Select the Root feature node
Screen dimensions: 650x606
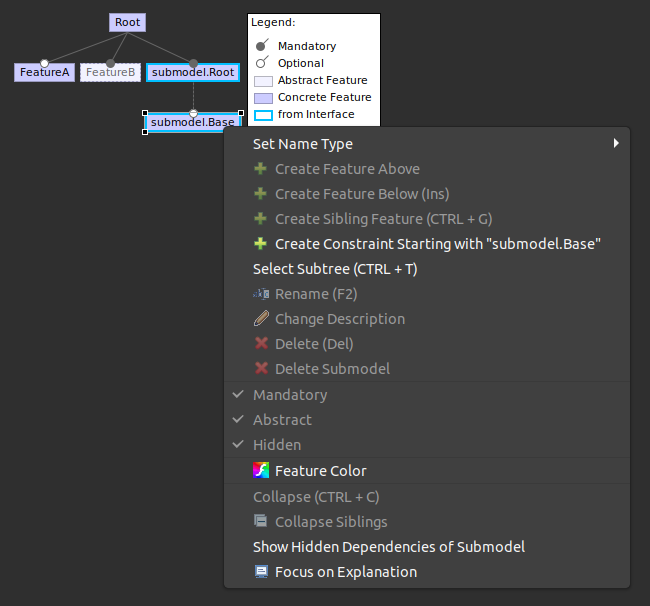click(127, 22)
